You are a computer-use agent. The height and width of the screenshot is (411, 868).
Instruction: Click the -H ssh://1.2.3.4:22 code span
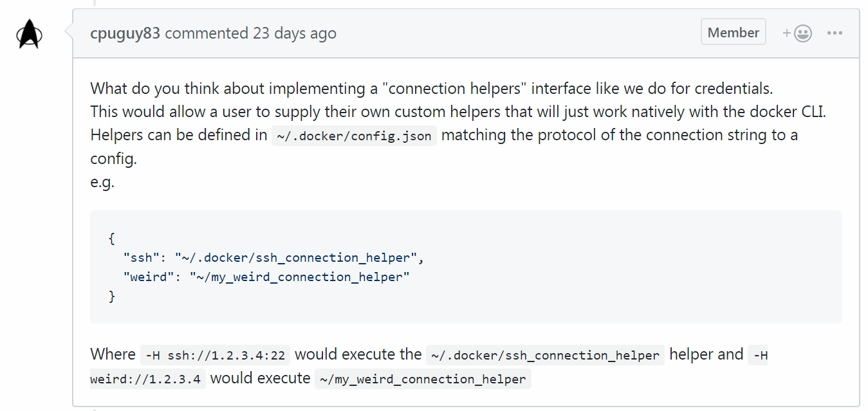(215, 354)
